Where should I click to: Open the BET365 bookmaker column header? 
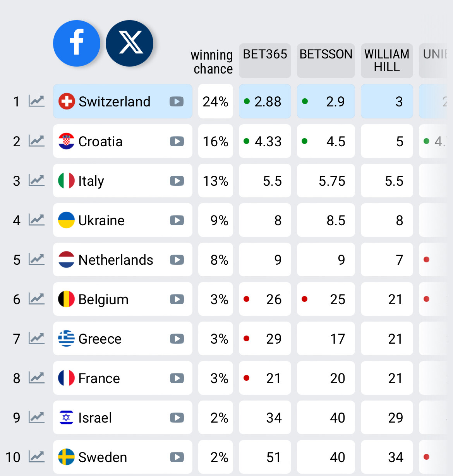coord(265,60)
